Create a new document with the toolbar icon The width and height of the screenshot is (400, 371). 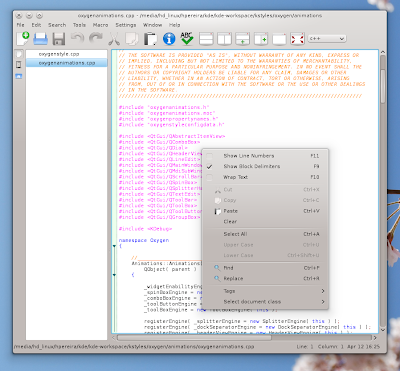click(23, 39)
